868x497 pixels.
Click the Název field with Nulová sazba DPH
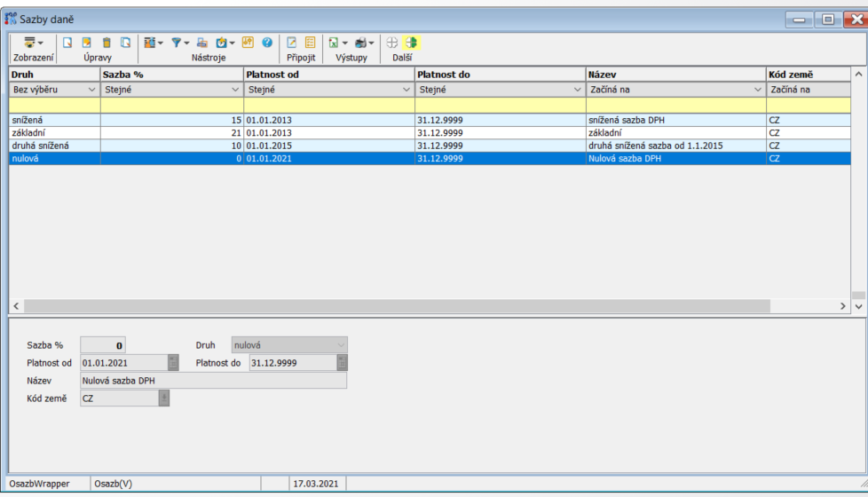pos(213,381)
